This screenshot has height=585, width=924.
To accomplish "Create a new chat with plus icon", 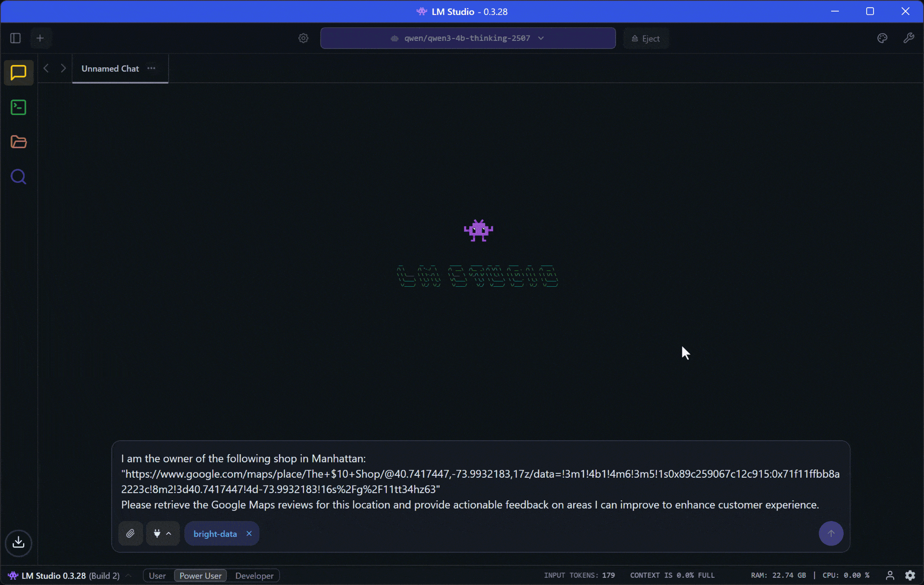I will [40, 38].
